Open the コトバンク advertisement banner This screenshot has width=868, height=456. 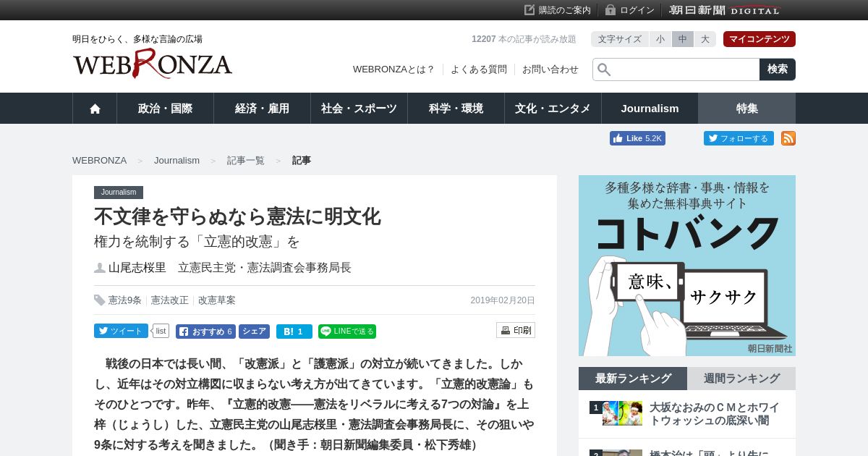[687, 266]
